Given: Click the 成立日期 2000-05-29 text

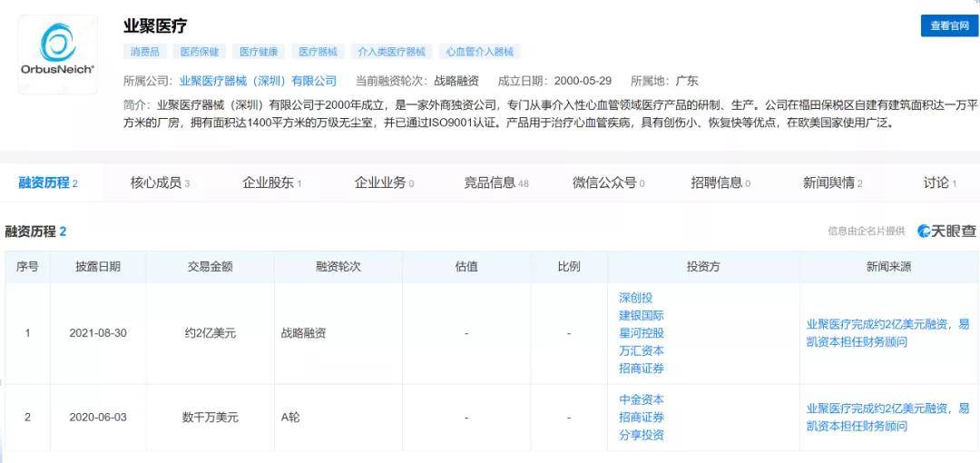Looking at the screenshot, I should click(x=554, y=81).
